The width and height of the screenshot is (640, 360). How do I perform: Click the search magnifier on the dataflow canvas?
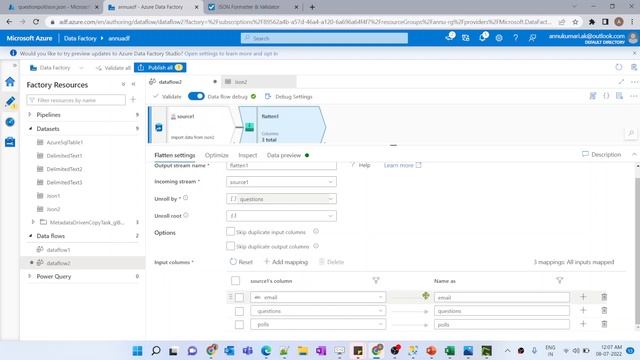pyautogui.click(x=631, y=133)
